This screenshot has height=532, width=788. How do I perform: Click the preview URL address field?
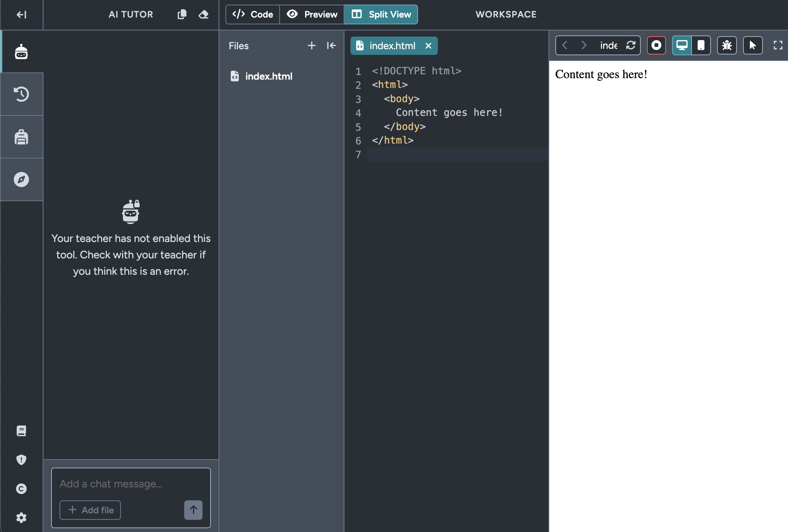(x=609, y=45)
